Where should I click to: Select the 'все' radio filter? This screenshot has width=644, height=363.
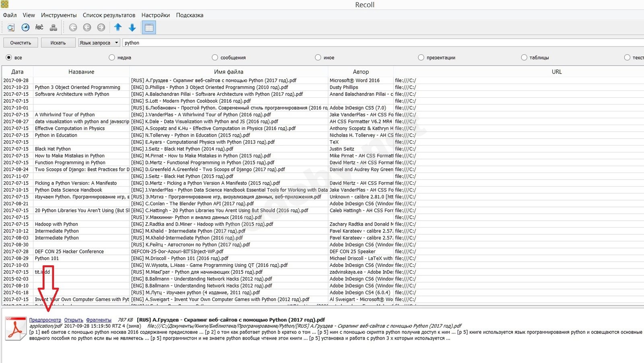point(9,57)
